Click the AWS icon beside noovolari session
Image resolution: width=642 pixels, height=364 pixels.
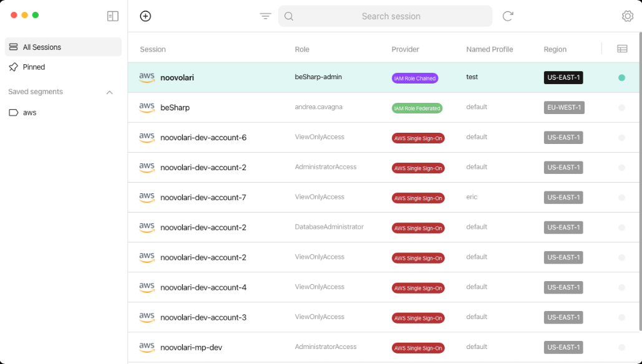pyautogui.click(x=147, y=77)
